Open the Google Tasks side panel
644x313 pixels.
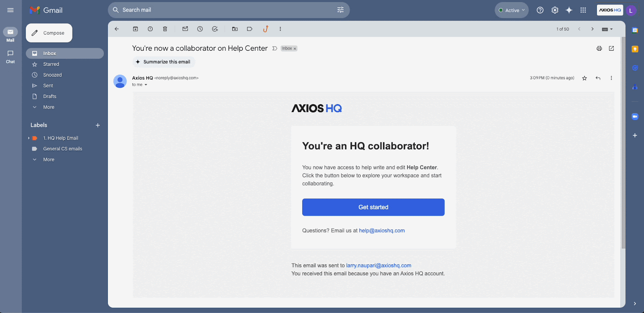[635, 68]
